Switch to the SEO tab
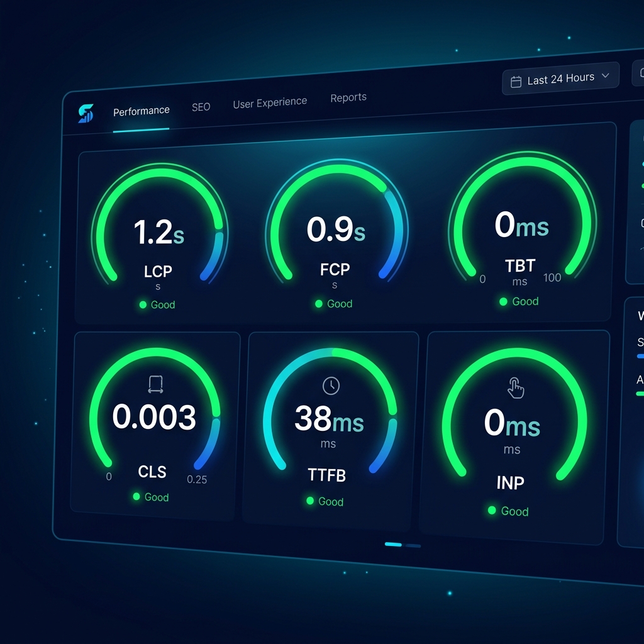Screen dimensions: 644x644 (201, 107)
